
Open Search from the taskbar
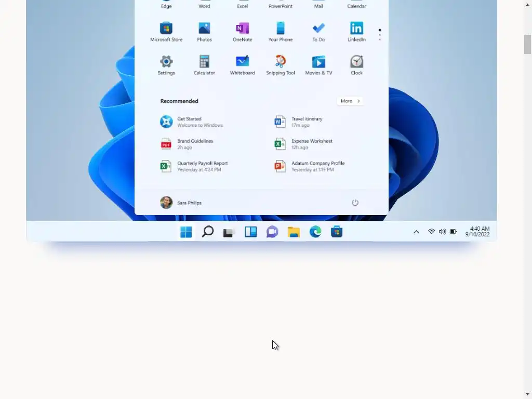(x=208, y=232)
